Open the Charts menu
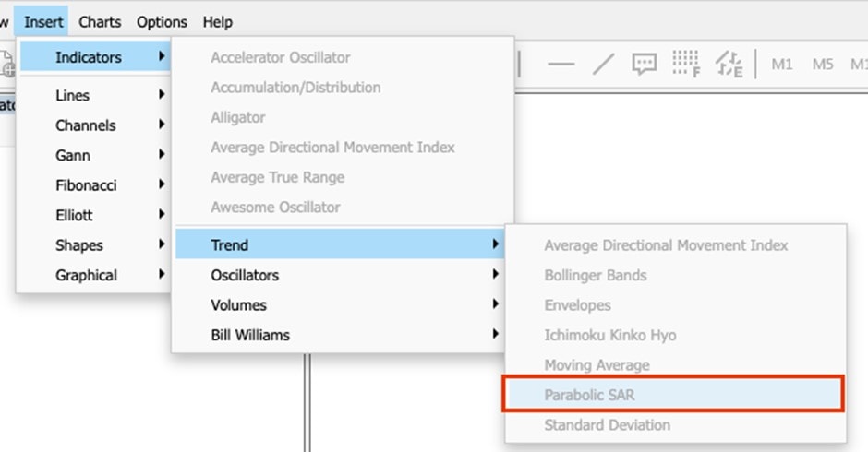The image size is (868, 452). [x=100, y=21]
